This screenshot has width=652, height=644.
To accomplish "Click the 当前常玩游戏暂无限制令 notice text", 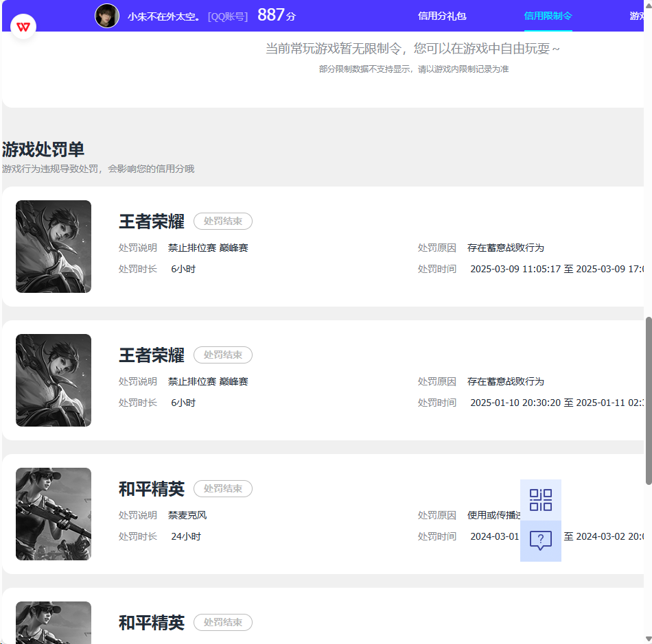I will coord(412,49).
